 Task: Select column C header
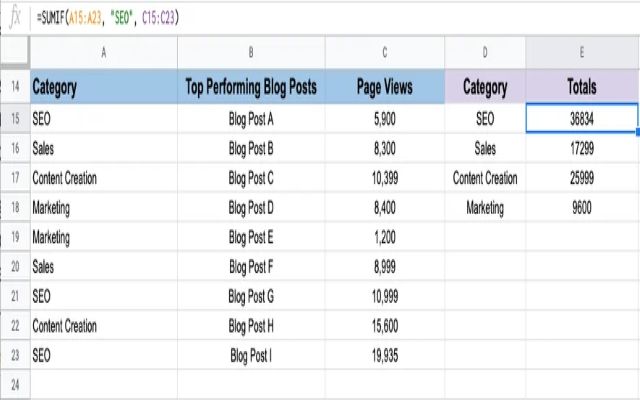click(x=385, y=53)
